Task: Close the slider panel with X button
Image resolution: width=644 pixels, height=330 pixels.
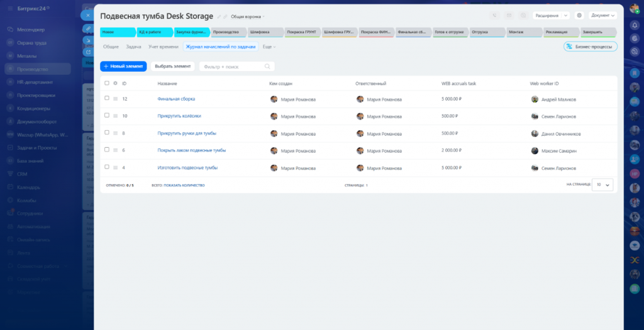Action: [87, 16]
